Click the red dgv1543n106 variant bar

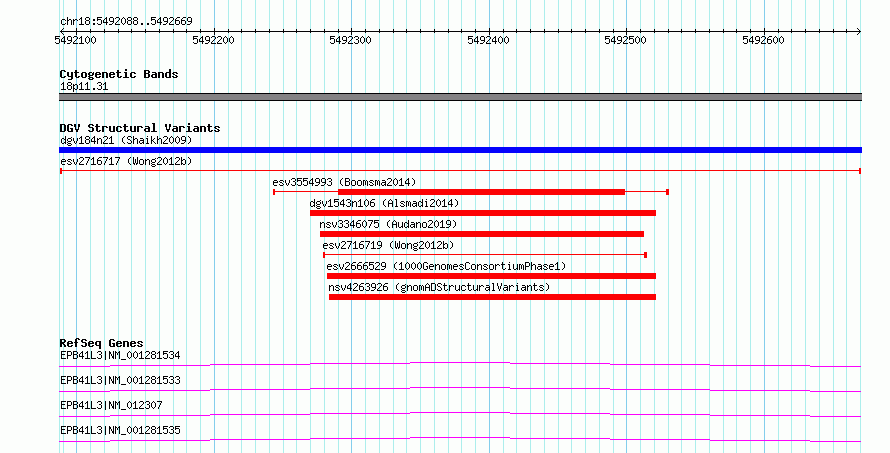[x=483, y=213]
